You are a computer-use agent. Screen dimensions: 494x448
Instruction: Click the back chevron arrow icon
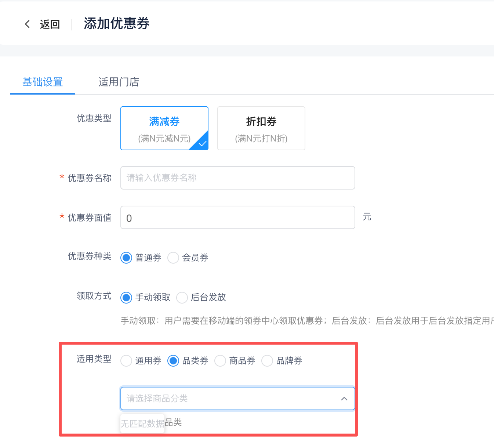(28, 24)
